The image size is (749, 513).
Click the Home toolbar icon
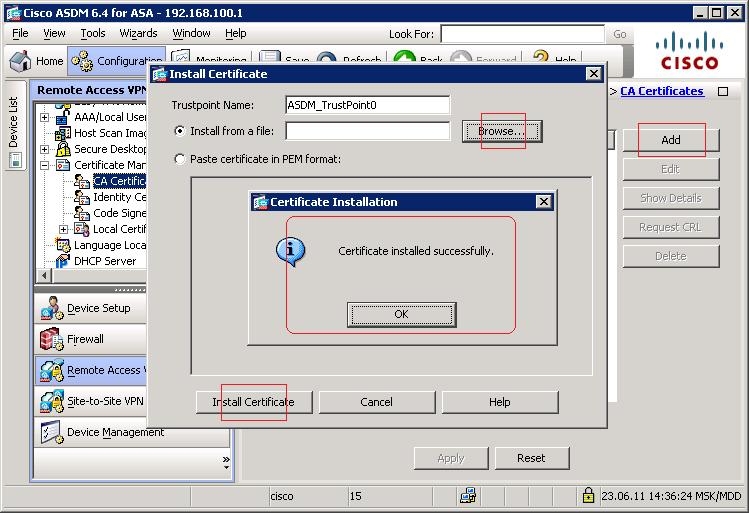pos(21,61)
